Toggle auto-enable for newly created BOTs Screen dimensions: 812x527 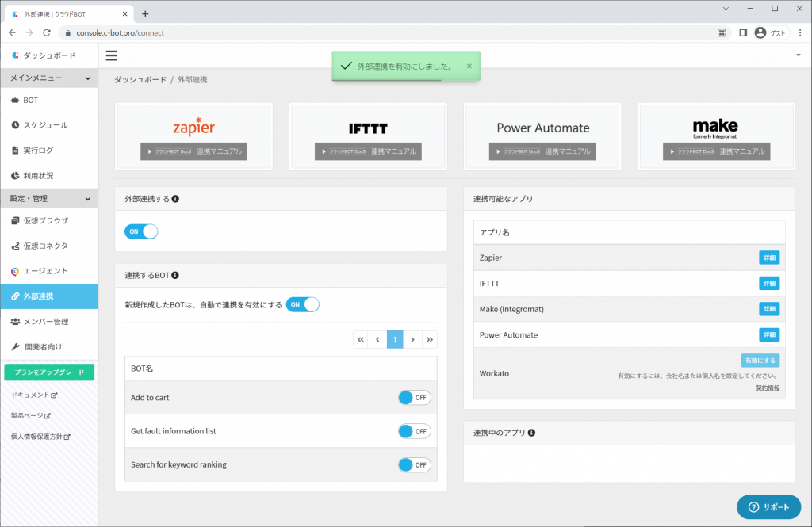[x=303, y=304]
